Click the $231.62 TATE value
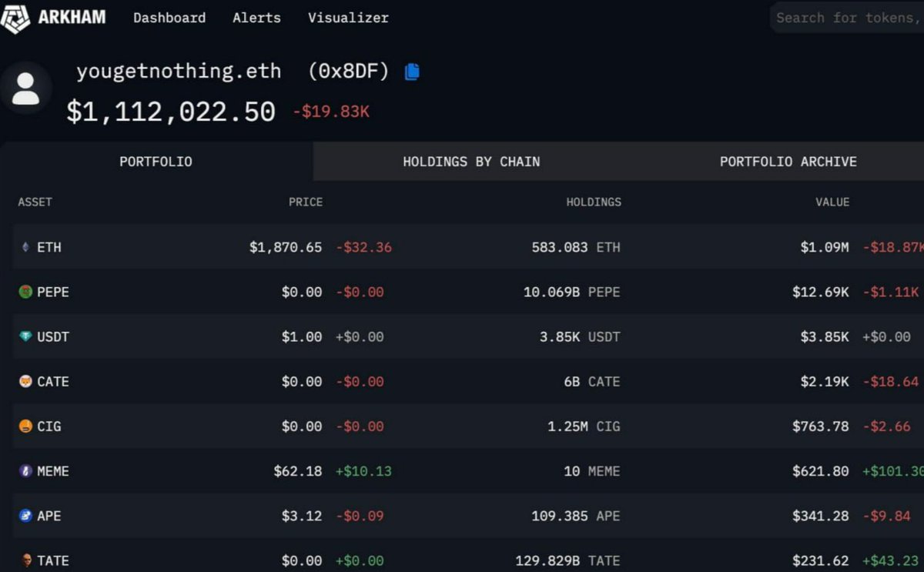This screenshot has height=572, width=924. (x=821, y=560)
